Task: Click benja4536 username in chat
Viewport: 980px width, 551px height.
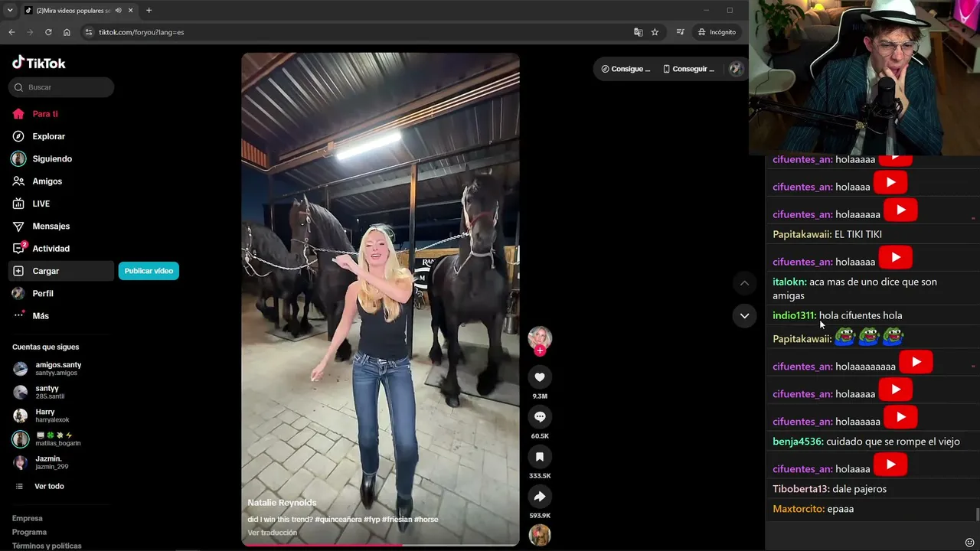Action: (798, 442)
